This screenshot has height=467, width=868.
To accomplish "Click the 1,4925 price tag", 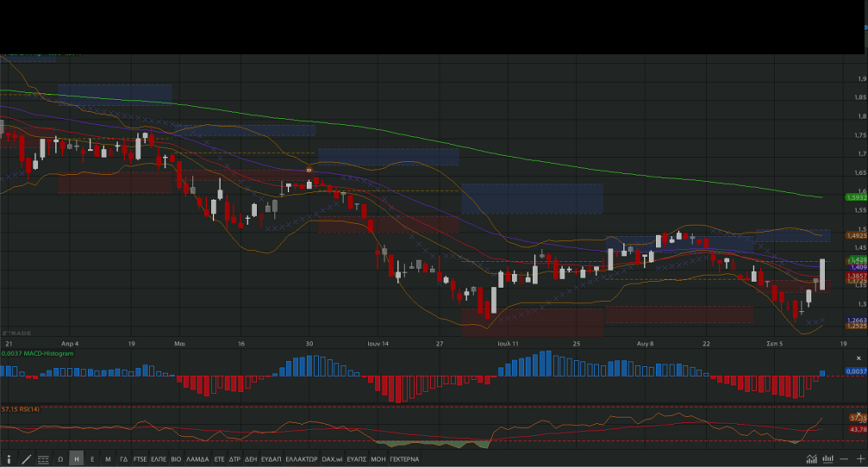I will pyautogui.click(x=857, y=236).
